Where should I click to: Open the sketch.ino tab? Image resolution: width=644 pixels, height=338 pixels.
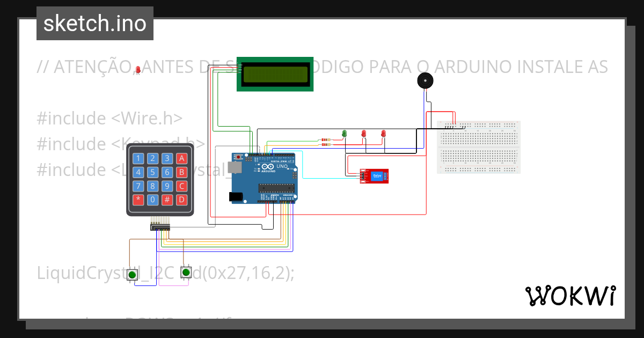pyautogui.click(x=94, y=23)
